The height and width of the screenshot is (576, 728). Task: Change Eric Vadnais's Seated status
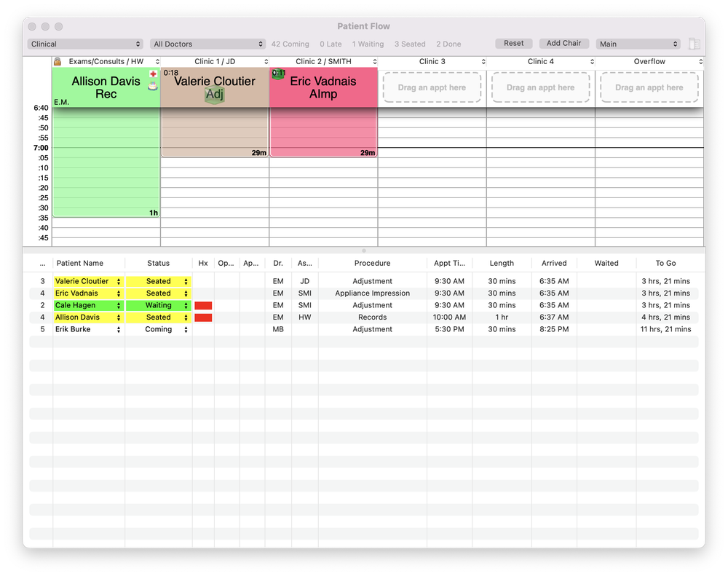158,293
